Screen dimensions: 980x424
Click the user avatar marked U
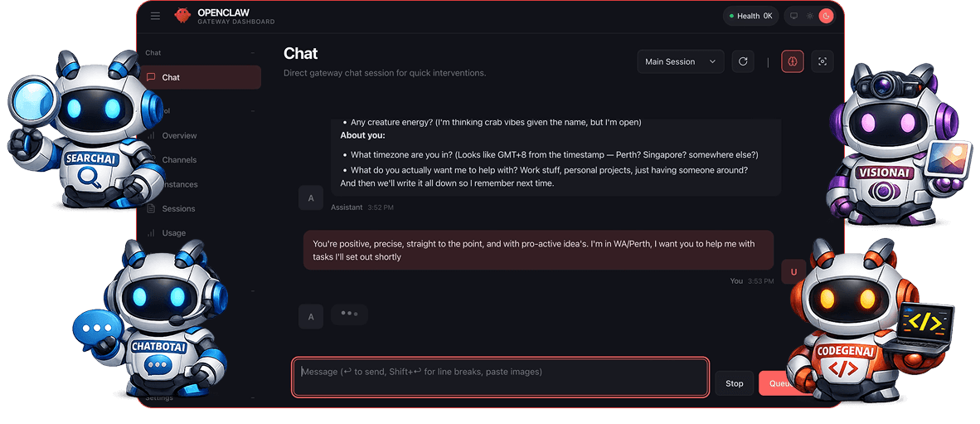point(793,271)
